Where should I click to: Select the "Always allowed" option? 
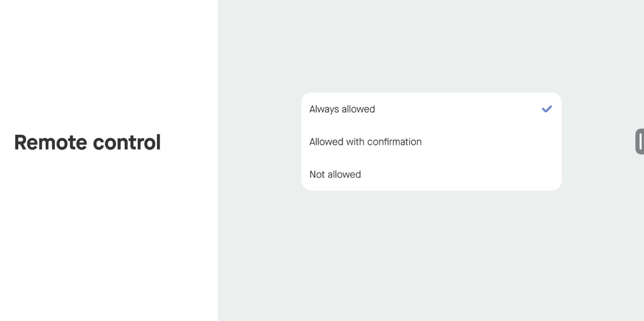pos(431,109)
